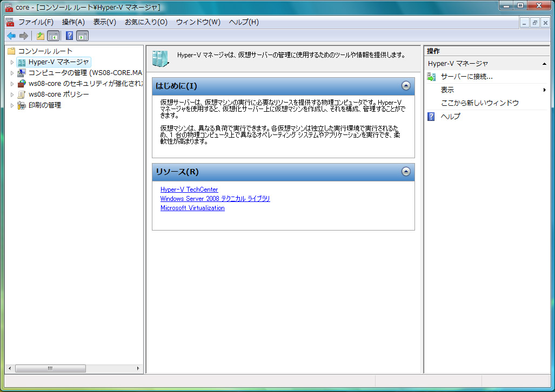Click the Forward arrow in the toolbar
Screen dimensions: 555x392
(23, 36)
